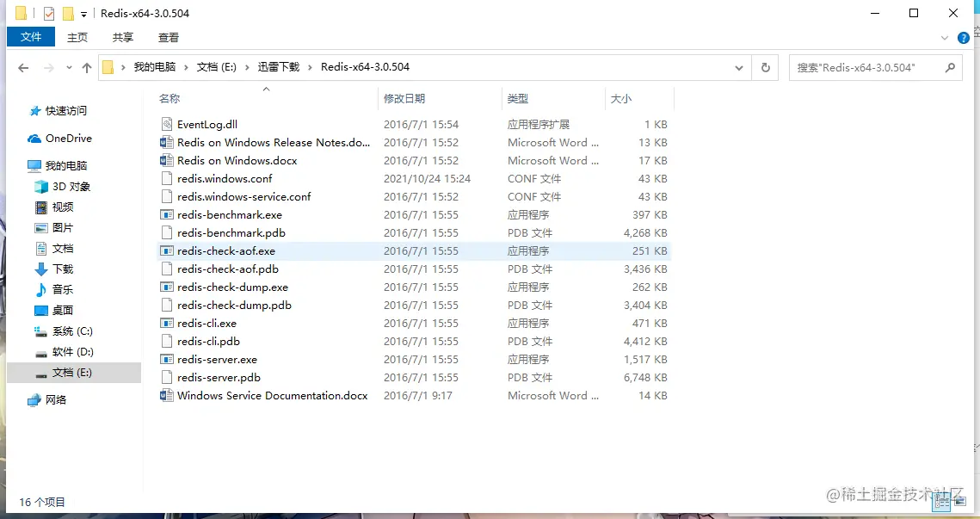Image resolution: width=980 pixels, height=519 pixels.
Task: Click the search magnifier icon
Action: [950, 67]
